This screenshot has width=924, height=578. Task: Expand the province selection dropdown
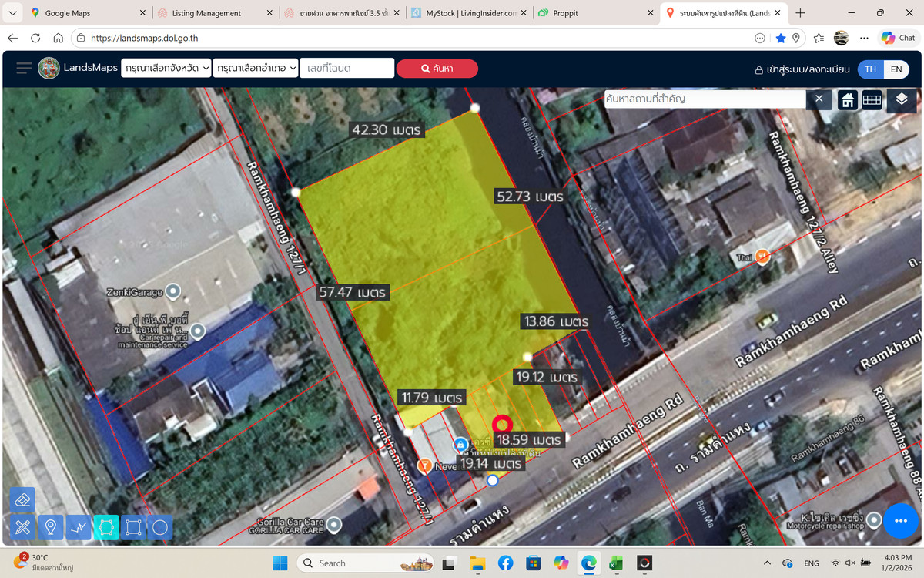click(x=166, y=68)
